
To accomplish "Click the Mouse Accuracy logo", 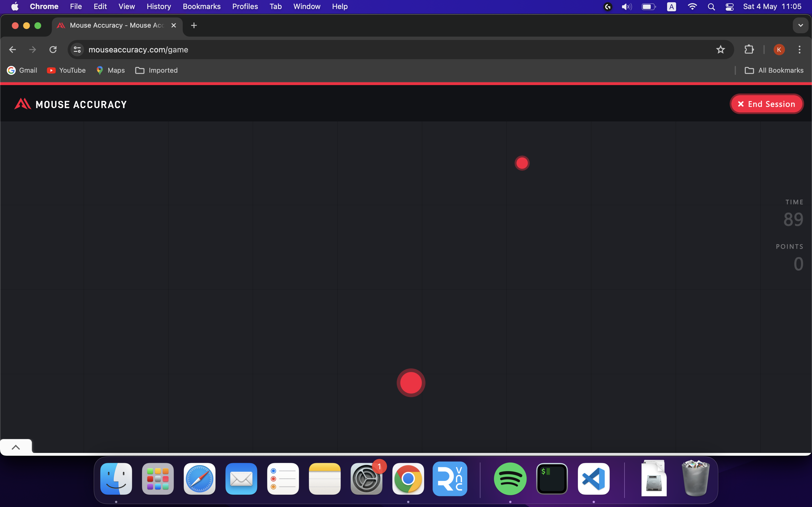I will [x=70, y=104].
